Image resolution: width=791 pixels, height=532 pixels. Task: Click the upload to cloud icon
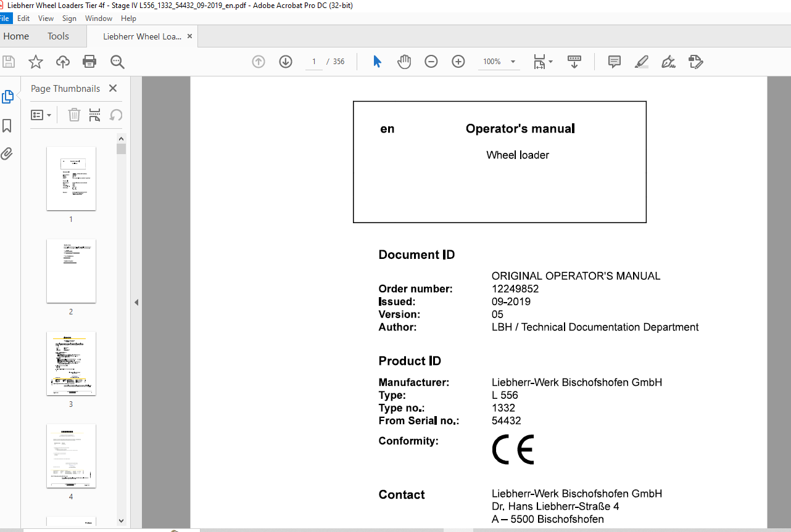click(x=62, y=62)
